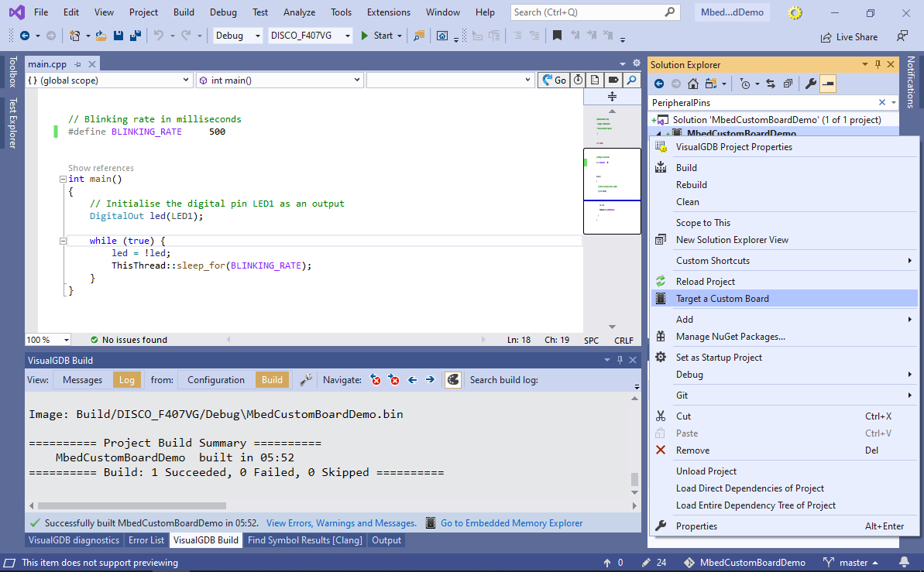Send feedback via the person icon

(902, 36)
